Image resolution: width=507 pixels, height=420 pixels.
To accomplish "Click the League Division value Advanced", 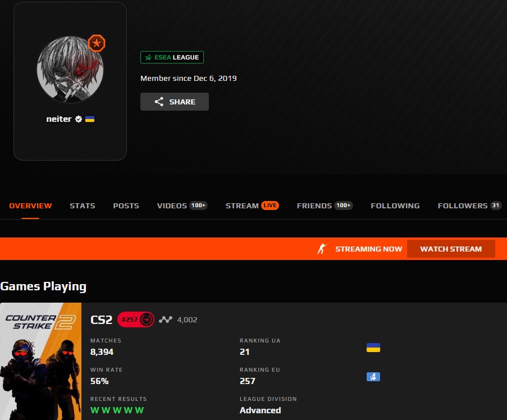I will pyautogui.click(x=261, y=410).
